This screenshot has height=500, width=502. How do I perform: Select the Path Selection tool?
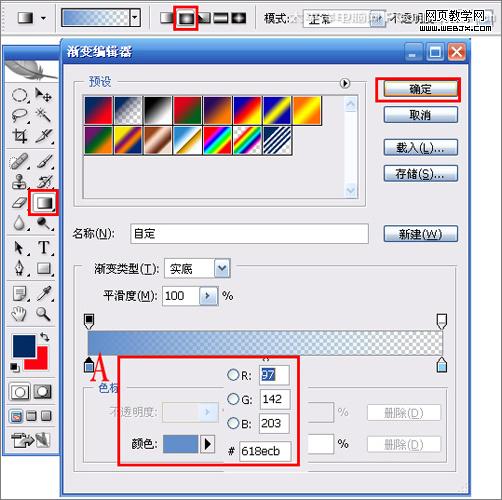[19, 248]
